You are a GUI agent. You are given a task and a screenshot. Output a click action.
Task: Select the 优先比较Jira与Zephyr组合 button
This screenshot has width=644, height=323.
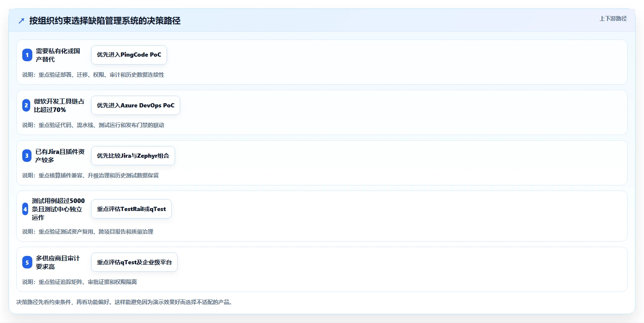(133, 156)
